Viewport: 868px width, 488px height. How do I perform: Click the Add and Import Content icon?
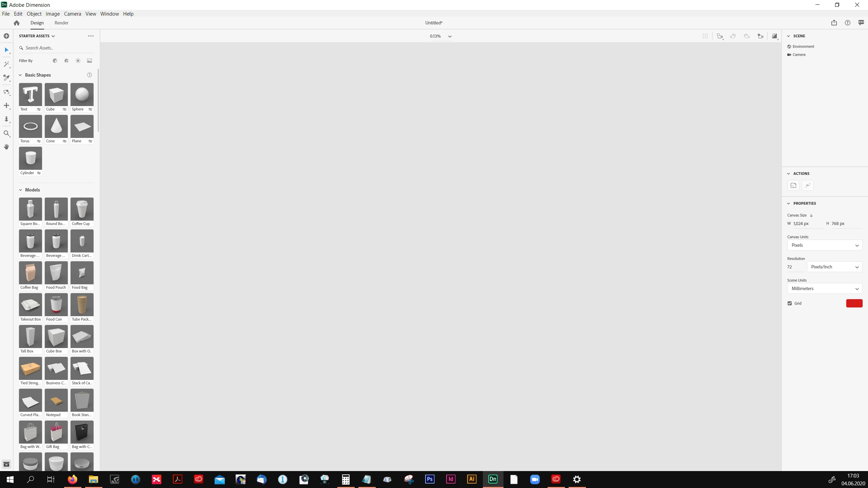[x=6, y=36]
